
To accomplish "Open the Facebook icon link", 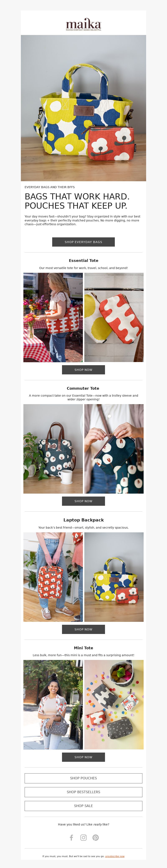I will click(x=71, y=837).
